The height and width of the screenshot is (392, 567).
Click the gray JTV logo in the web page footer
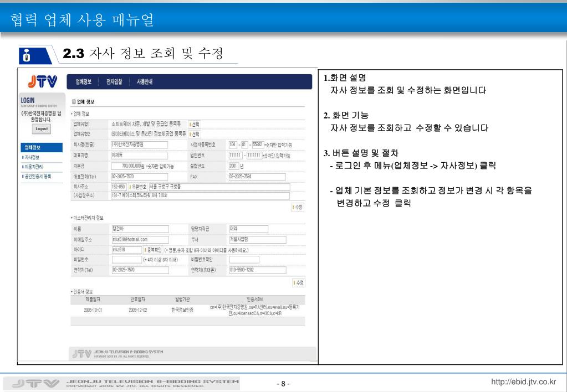click(81, 354)
